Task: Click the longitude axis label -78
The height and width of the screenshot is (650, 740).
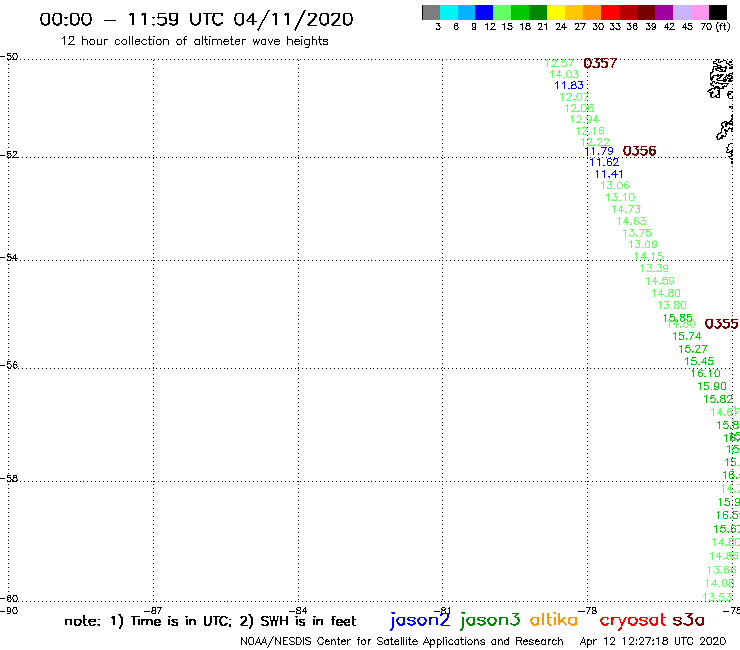Action: click(588, 610)
